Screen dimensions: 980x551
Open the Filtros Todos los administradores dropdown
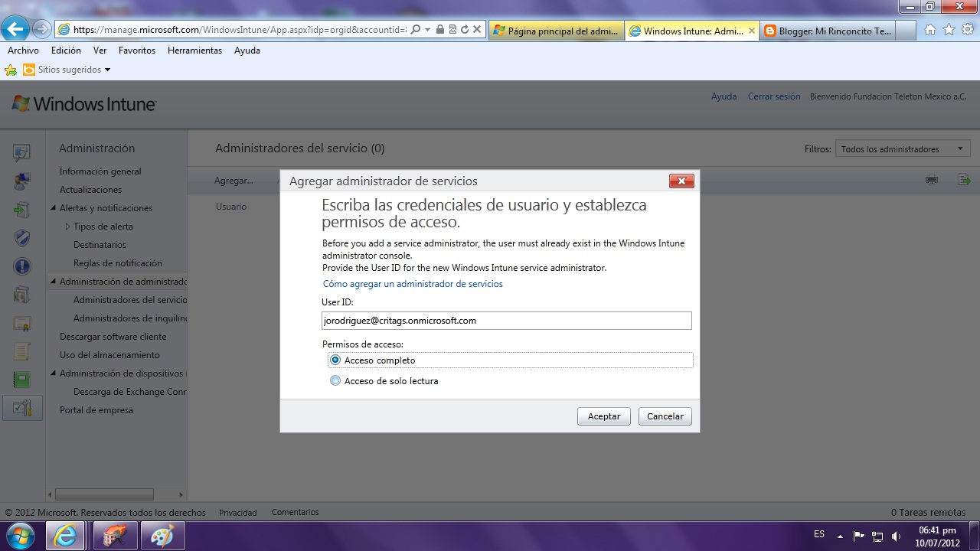903,149
